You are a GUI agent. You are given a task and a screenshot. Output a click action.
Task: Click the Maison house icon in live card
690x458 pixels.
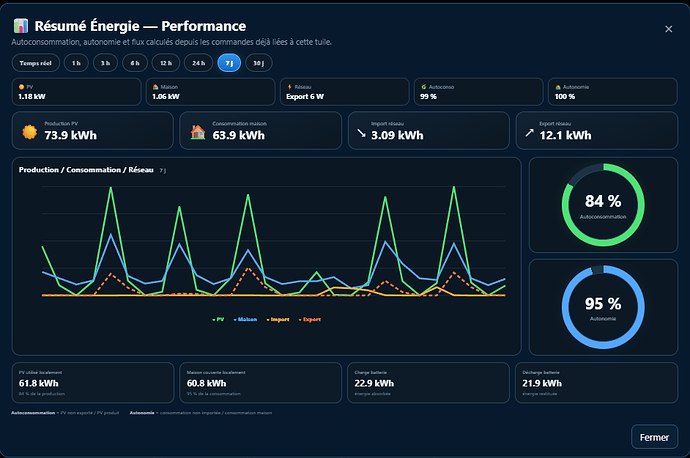coord(155,87)
